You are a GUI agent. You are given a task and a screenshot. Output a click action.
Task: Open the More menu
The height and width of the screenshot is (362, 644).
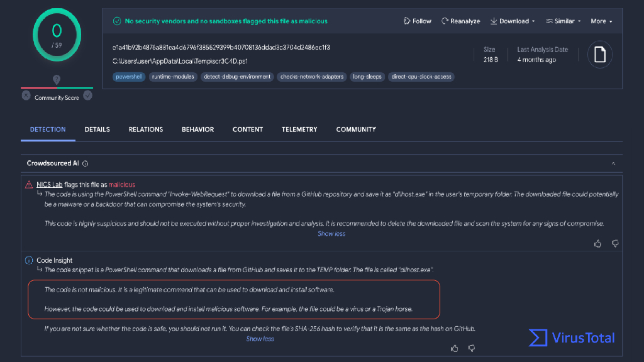pyautogui.click(x=601, y=21)
